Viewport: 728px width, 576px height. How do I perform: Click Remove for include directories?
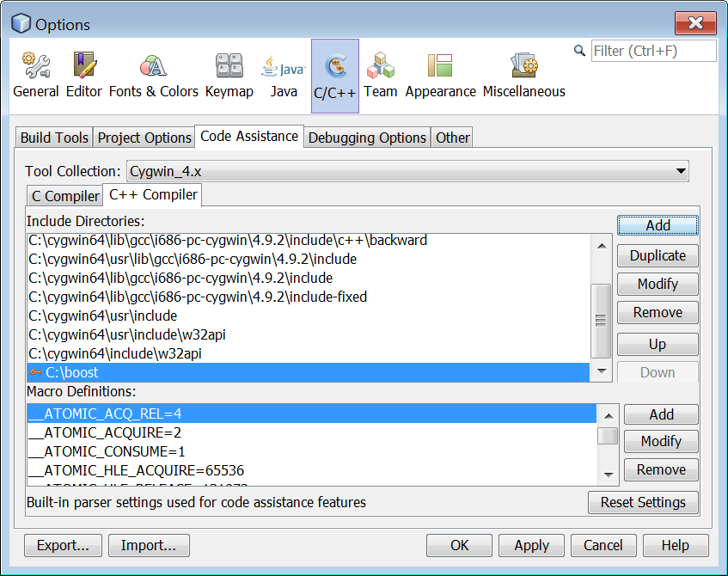click(658, 312)
